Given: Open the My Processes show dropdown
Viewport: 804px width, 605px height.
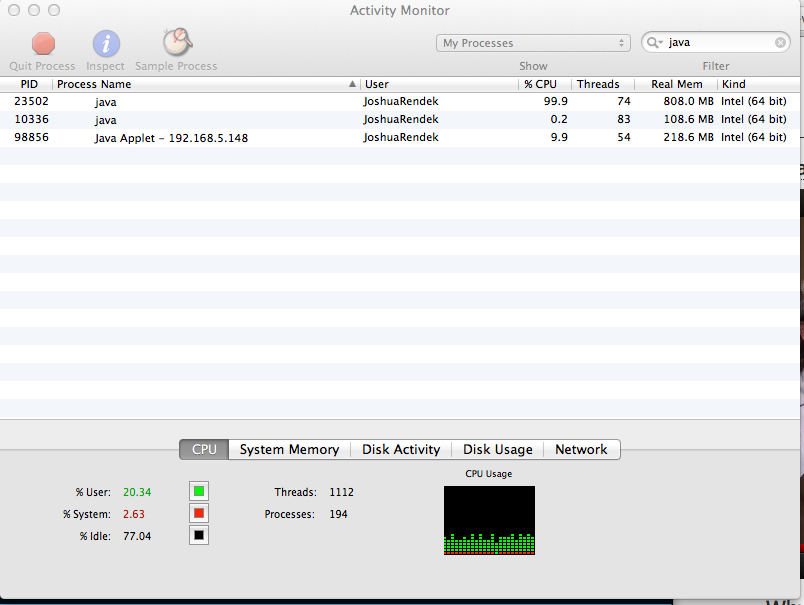Looking at the screenshot, I should (x=533, y=43).
